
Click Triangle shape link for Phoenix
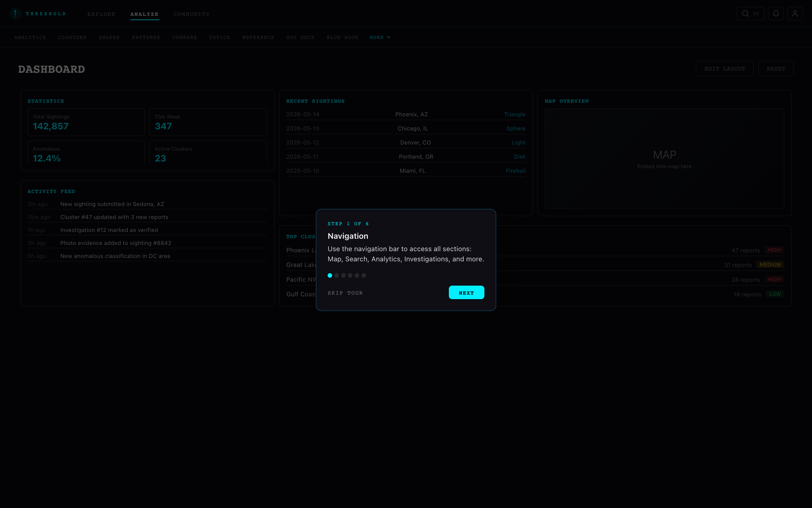pyautogui.click(x=515, y=114)
